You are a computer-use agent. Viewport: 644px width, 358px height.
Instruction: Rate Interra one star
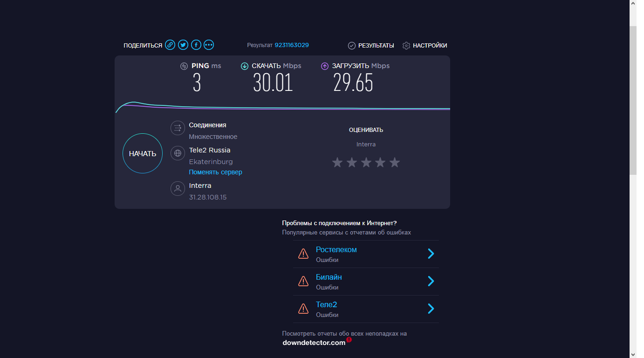(x=337, y=162)
